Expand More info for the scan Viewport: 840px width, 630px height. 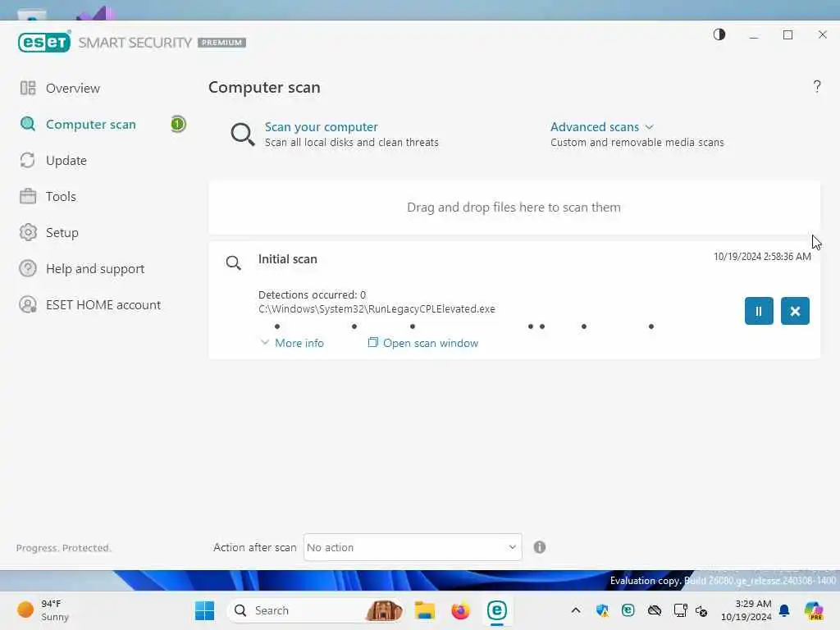coord(292,343)
